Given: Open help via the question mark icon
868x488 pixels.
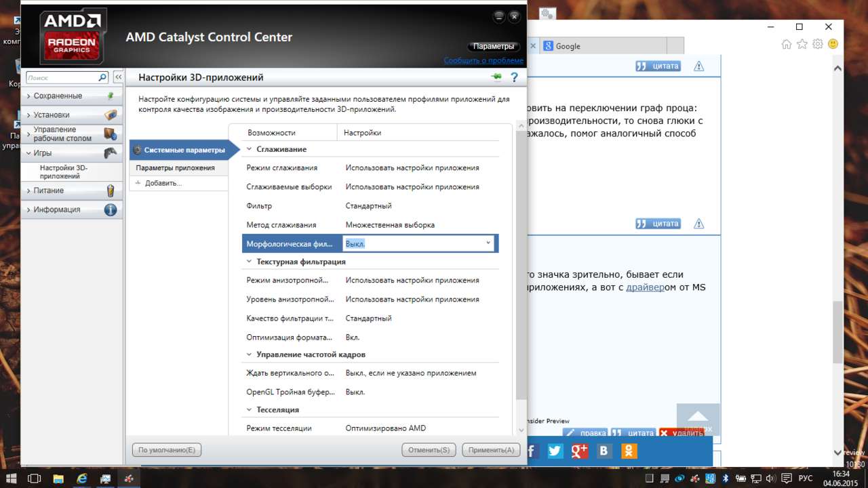Looking at the screenshot, I should [515, 78].
